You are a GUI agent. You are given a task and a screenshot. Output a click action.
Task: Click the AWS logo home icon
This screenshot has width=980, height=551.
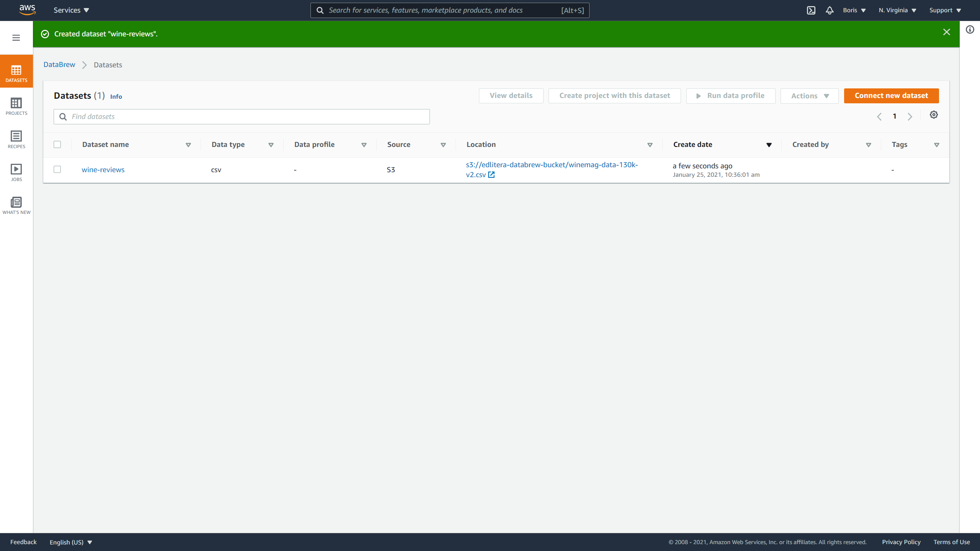click(27, 10)
